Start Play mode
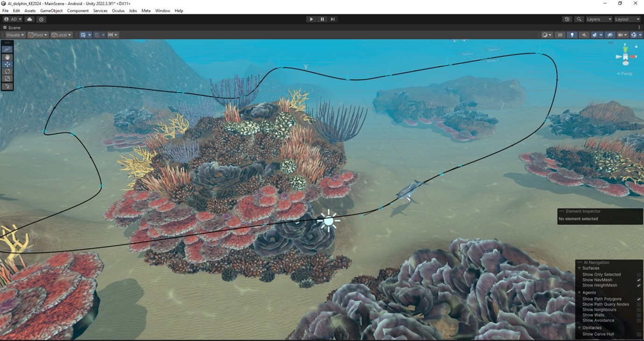 pos(311,19)
